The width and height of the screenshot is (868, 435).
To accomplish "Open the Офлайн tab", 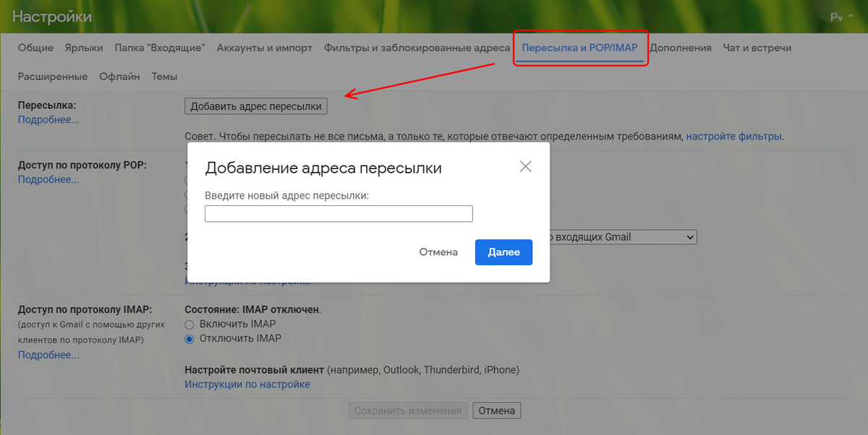I will [120, 77].
